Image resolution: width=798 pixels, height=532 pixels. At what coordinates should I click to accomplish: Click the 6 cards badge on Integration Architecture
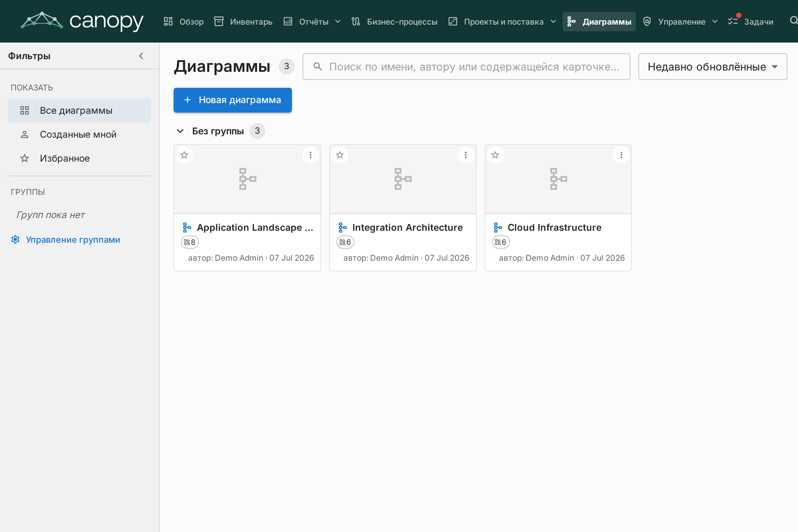point(345,242)
